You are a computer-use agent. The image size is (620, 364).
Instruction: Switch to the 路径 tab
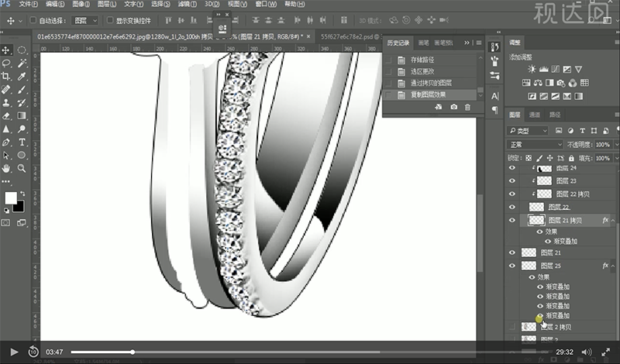click(x=555, y=115)
